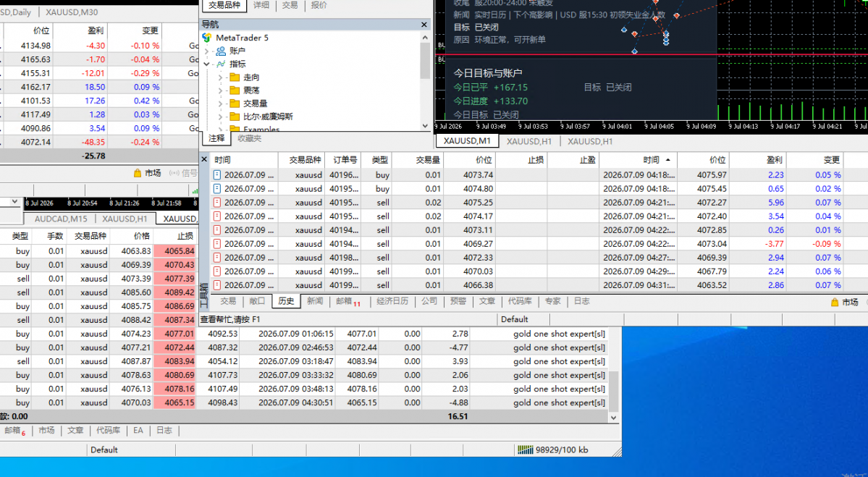Switch to AUDCAD,M15 chart tab in left window

click(x=61, y=219)
